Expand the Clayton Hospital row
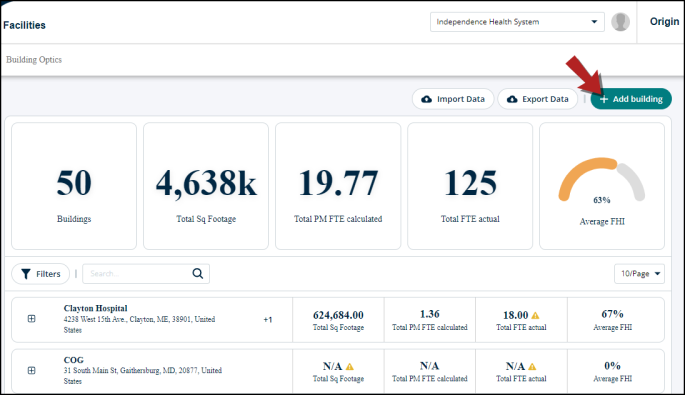 (31, 319)
